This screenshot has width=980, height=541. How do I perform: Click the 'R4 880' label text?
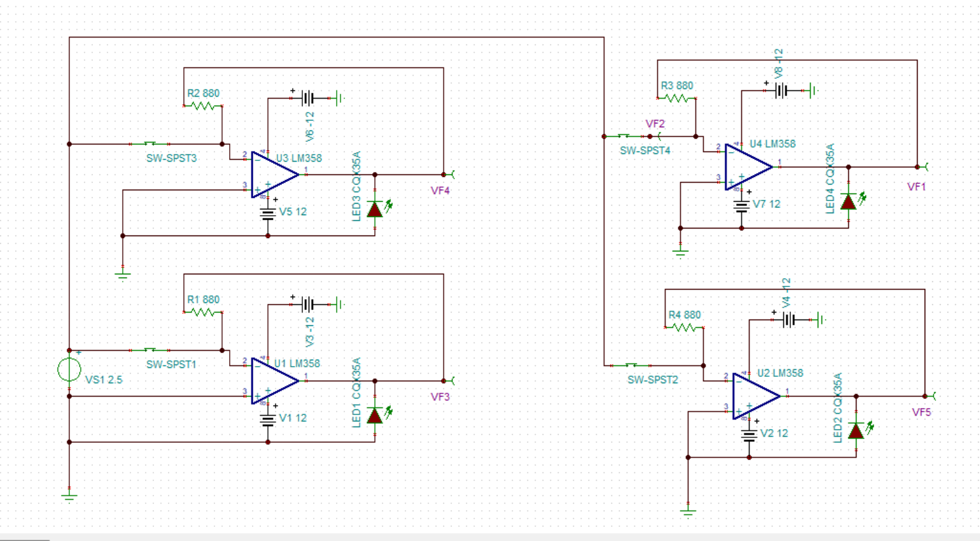(x=684, y=315)
